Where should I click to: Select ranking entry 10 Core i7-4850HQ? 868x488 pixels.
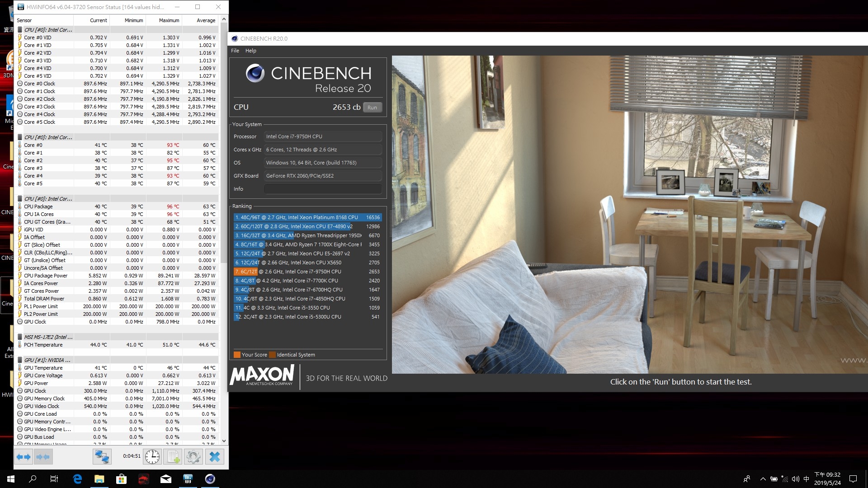click(307, 299)
